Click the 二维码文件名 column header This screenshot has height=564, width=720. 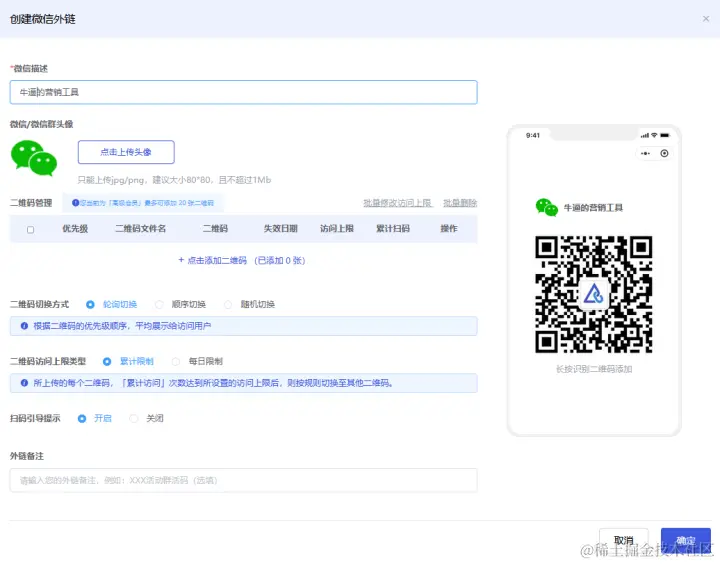pyautogui.click(x=141, y=229)
